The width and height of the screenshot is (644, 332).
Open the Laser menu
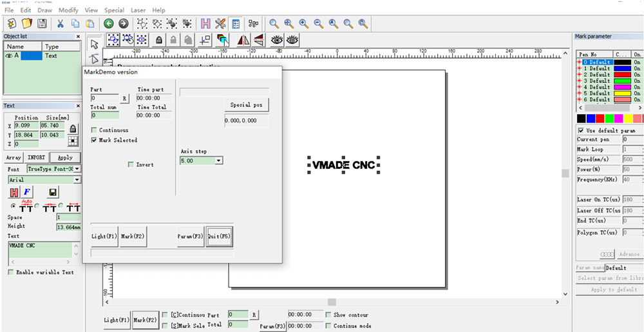click(138, 10)
